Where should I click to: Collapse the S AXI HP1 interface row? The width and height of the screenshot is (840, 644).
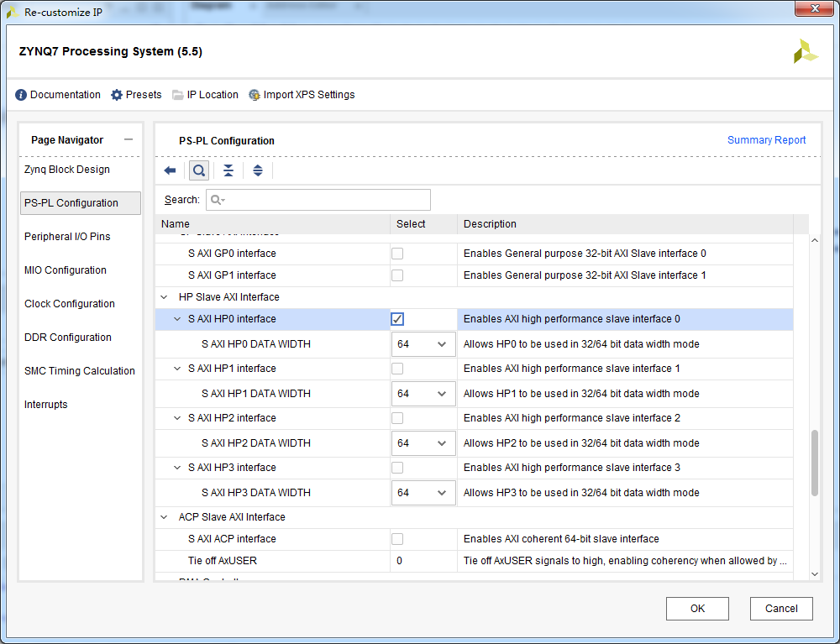(x=177, y=369)
